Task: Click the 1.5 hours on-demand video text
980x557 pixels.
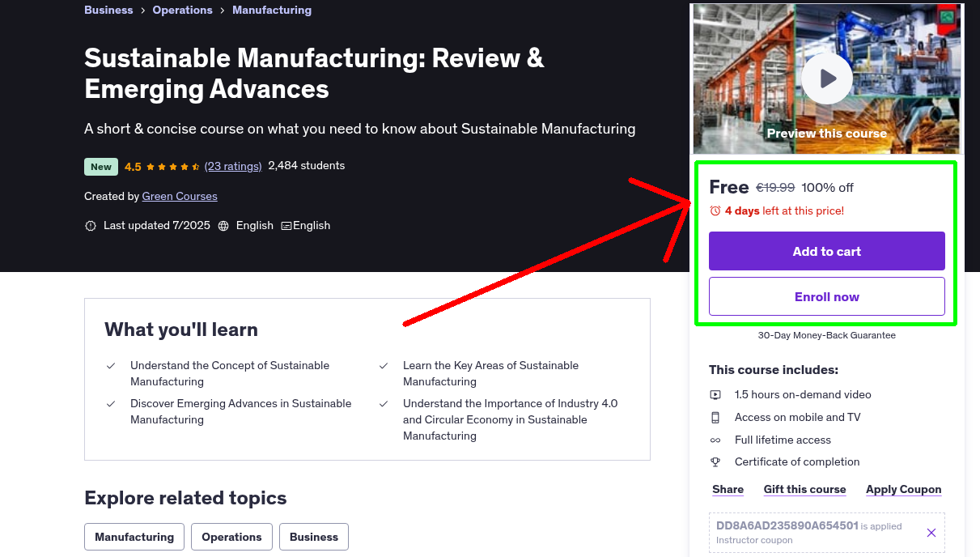Action: (803, 394)
